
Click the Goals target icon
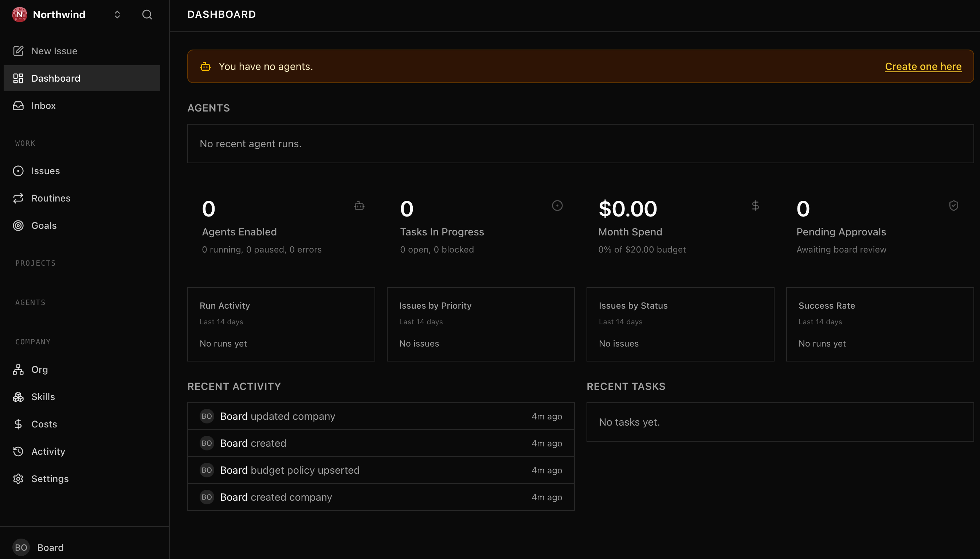[x=18, y=225]
